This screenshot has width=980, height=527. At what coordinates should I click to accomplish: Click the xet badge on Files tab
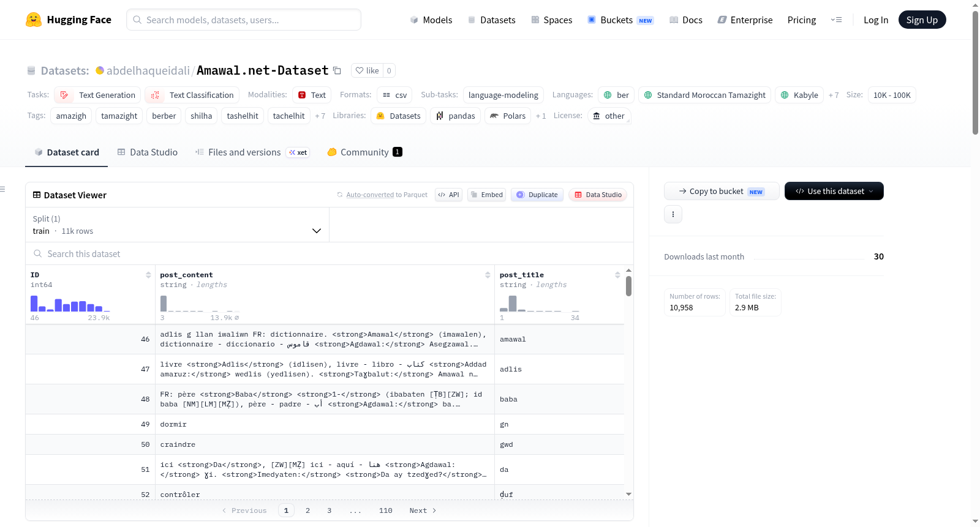point(298,152)
